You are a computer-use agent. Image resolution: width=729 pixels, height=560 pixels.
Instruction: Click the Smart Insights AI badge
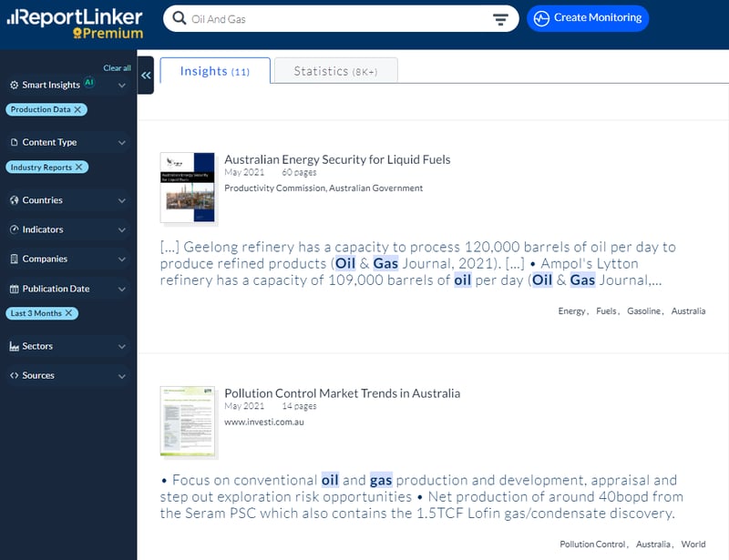[89, 83]
